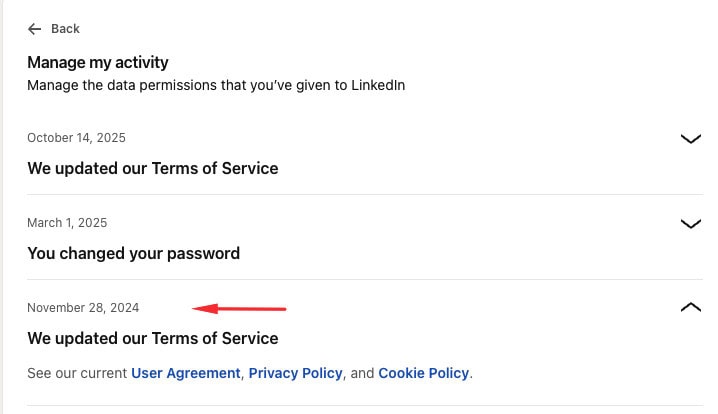Expand the March 1, 2025 entry chevron

(x=690, y=224)
